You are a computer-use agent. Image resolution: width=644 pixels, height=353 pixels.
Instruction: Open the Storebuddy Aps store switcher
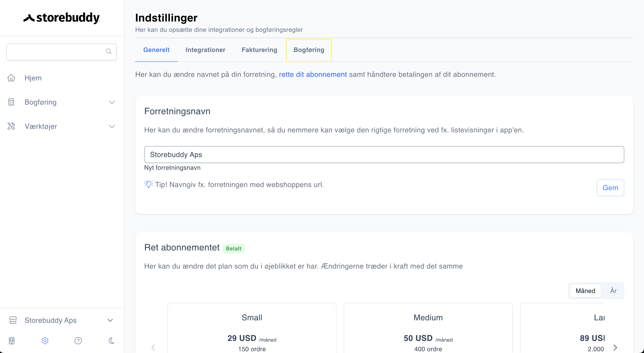click(62, 320)
